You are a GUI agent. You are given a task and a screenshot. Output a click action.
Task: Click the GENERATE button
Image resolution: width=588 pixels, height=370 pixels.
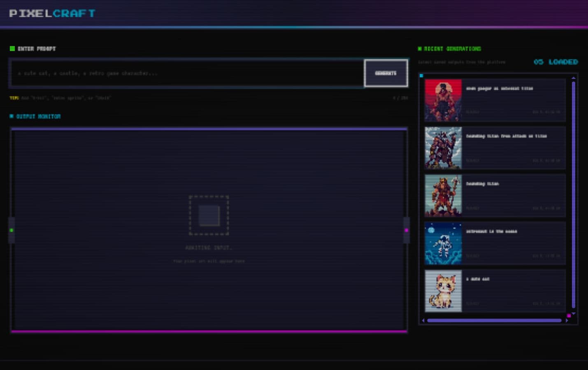pyautogui.click(x=386, y=73)
